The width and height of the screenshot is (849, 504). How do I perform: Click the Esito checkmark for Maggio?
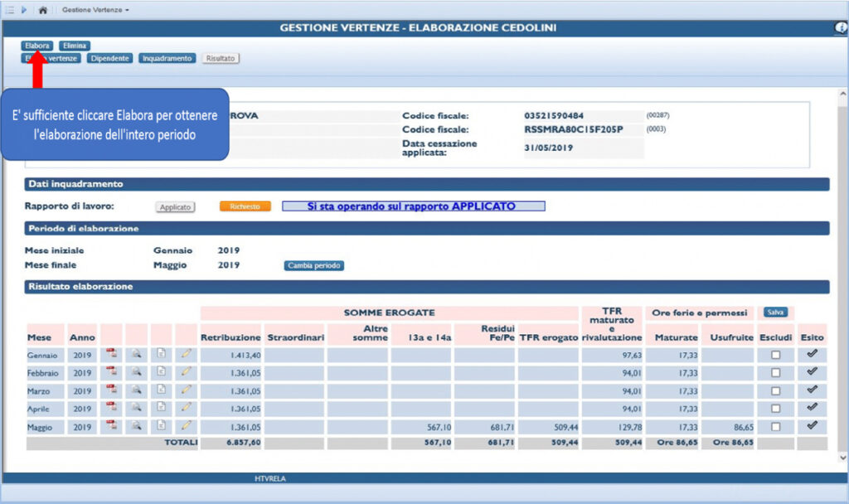pos(812,425)
